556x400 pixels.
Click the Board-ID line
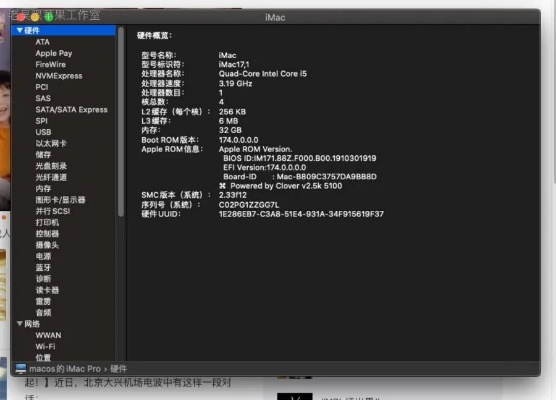[300, 177]
